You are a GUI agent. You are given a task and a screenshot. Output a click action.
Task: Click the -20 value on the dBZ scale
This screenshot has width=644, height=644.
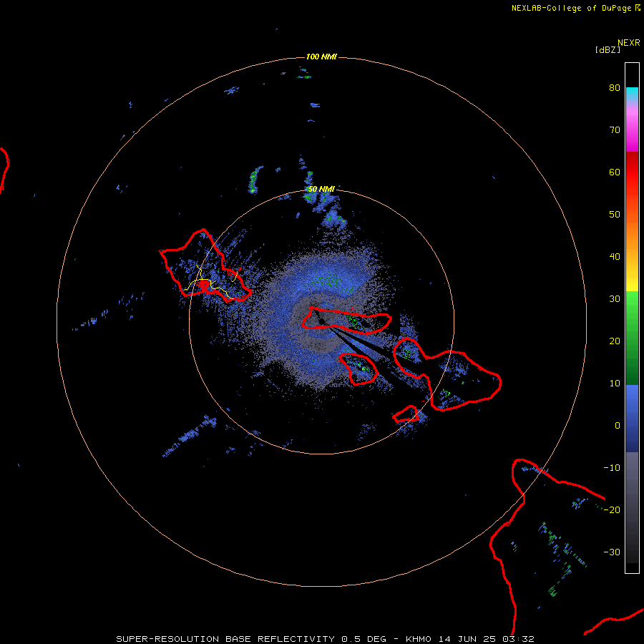coord(612,509)
